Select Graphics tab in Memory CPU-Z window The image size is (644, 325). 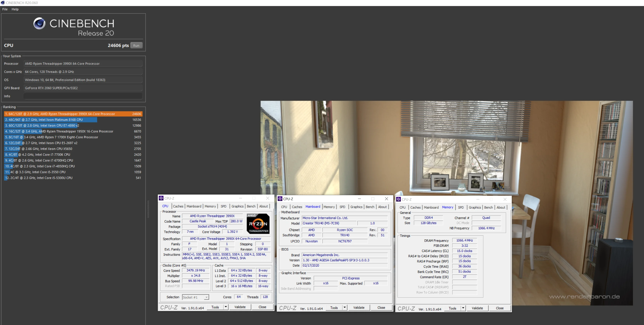pyautogui.click(x=475, y=207)
